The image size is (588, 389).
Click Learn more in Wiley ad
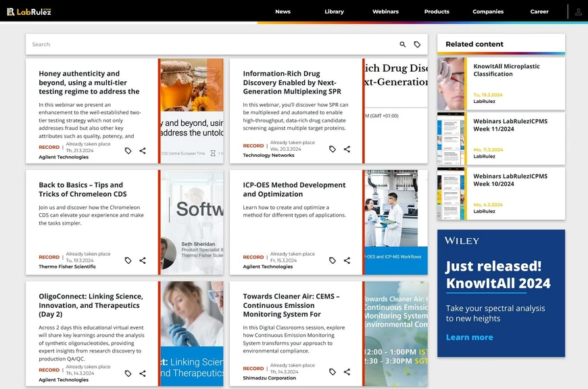(470, 337)
